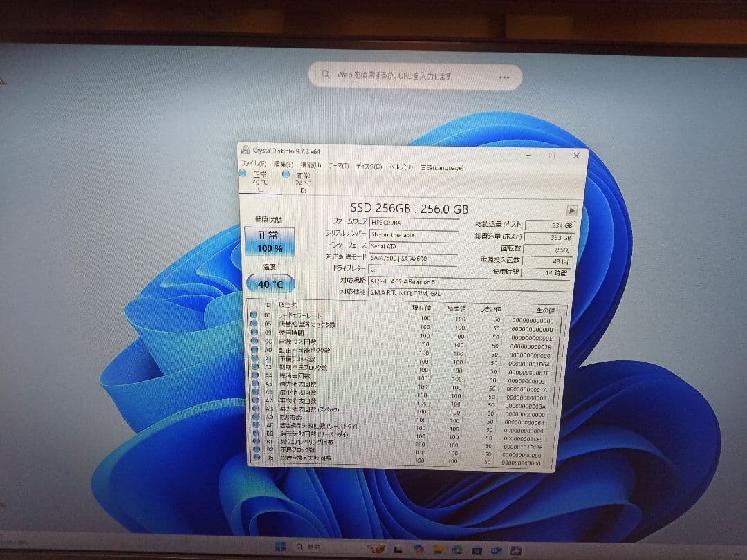747x560 pixels.
Task: Click the status circle next to 代替処理済みのセクタ数
Action: click(255, 322)
